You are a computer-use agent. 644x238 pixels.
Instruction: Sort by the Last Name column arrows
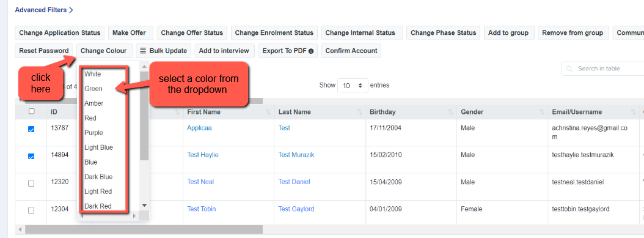click(359, 112)
